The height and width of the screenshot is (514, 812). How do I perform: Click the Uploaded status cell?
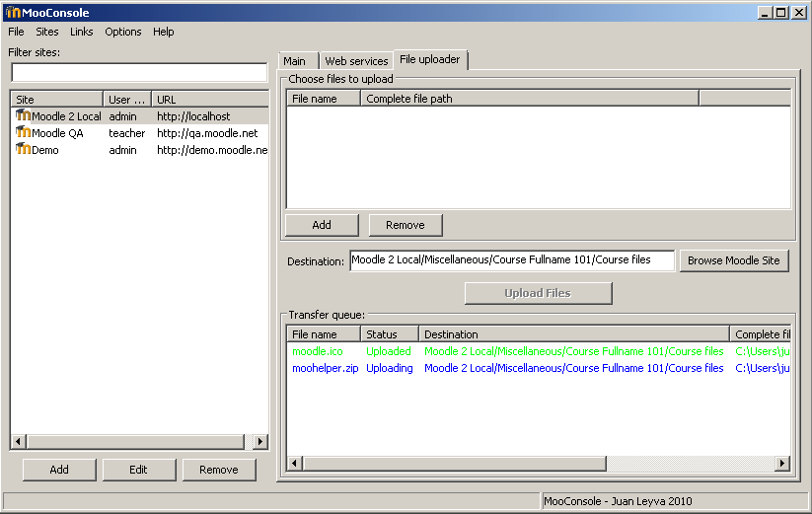389,351
